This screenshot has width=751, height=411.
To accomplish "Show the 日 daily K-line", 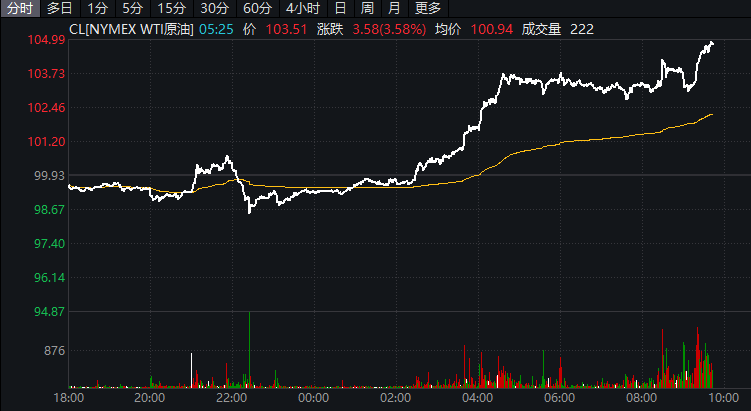I will pyautogui.click(x=341, y=9).
